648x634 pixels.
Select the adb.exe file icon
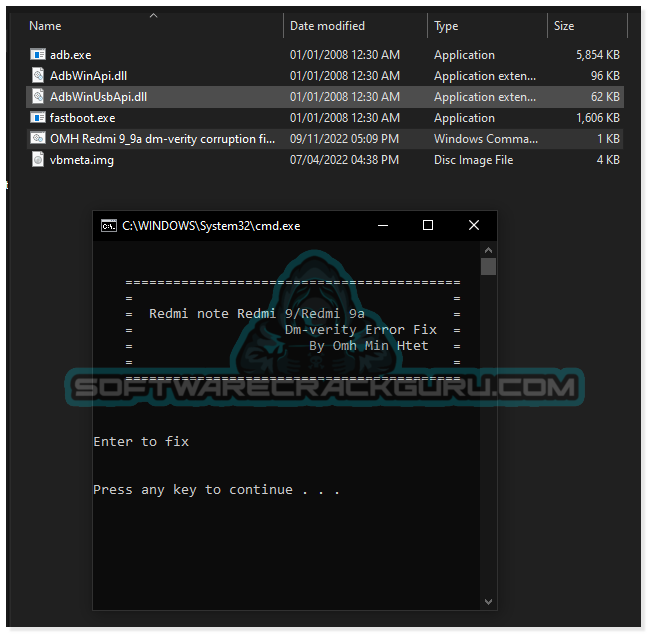[x=38, y=54]
